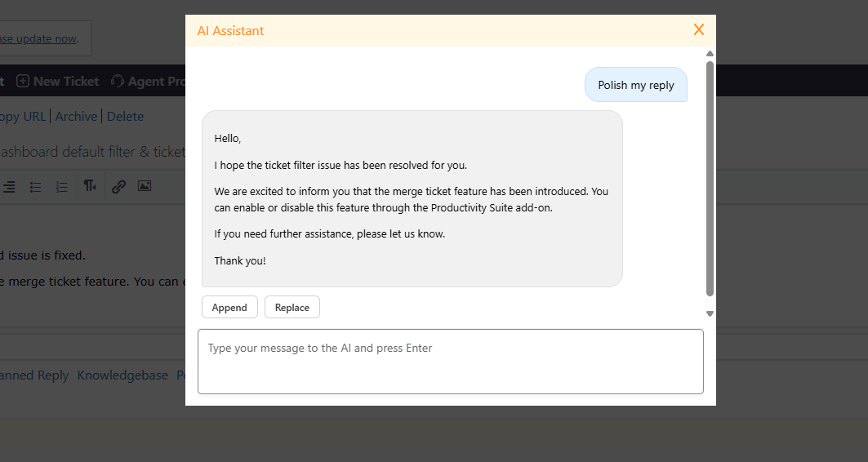Close the AI Assistant dialog
The width and height of the screenshot is (868, 462).
tap(698, 30)
